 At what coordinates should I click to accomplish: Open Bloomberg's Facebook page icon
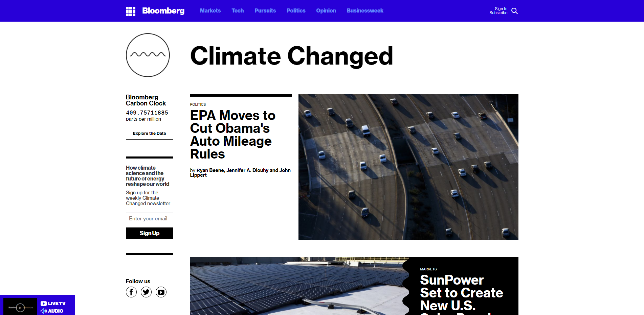(x=131, y=292)
